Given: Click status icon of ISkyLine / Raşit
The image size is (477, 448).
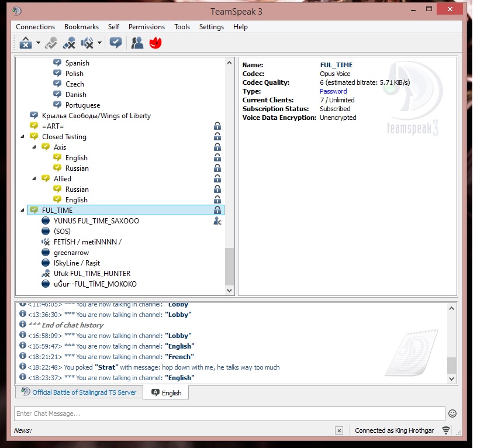Looking at the screenshot, I should pos(46,263).
